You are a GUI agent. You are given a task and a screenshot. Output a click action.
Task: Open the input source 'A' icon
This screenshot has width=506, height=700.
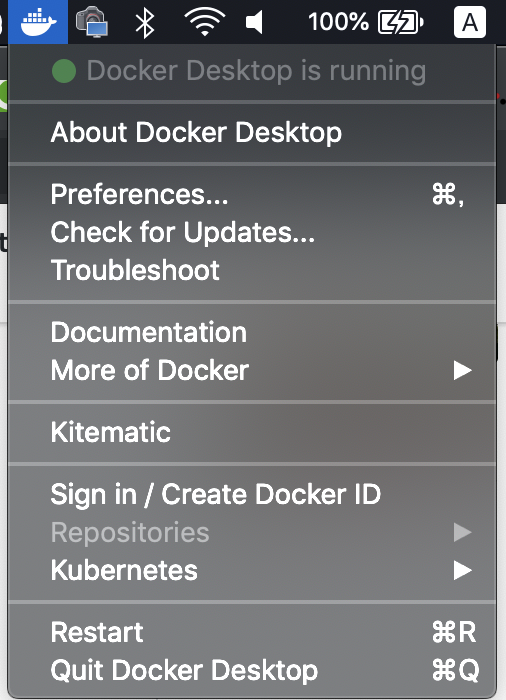pos(470,22)
